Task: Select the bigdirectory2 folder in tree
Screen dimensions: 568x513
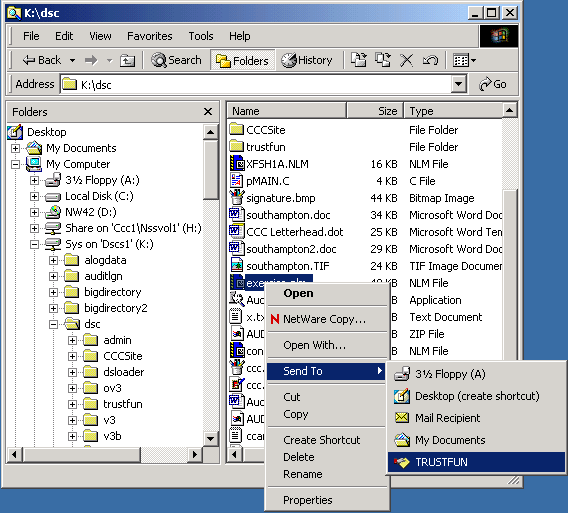Action: tap(116, 308)
